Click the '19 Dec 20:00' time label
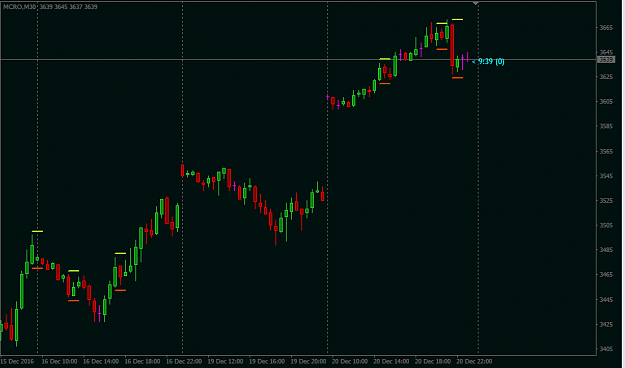The height and width of the screenshot is (368, 625). coord(308,362)
